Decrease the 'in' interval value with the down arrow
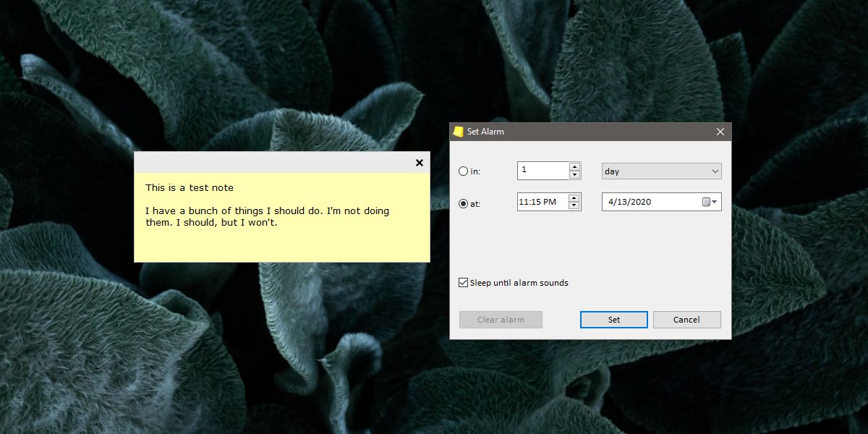868x434 pixels. [575, 175]
